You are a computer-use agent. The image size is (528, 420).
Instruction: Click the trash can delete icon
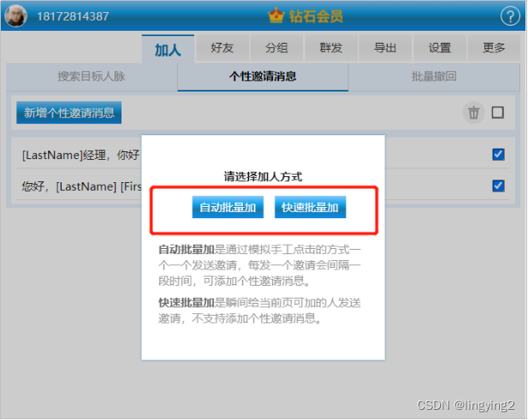click(x=473, y=112)
